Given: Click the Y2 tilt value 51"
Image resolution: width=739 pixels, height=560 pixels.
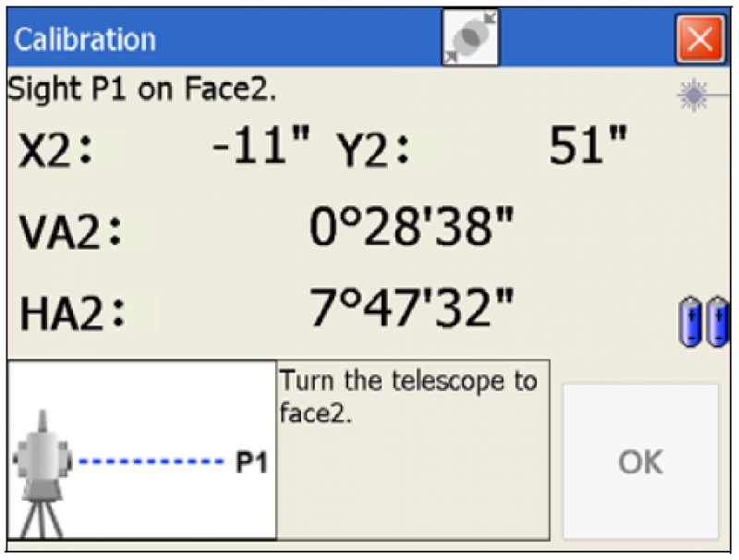Looking at the screenshot, I should (x=588, y=147).
